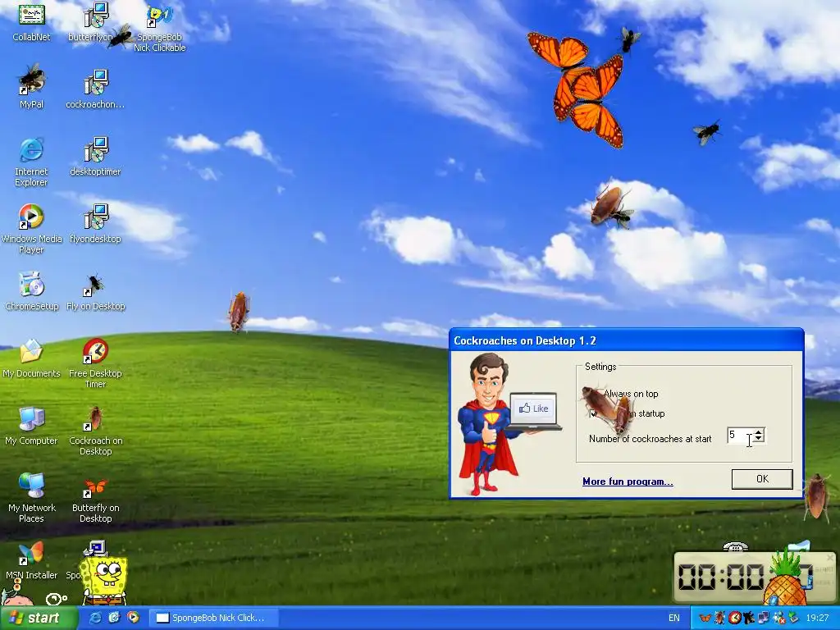Toggle the startup checkbox in Settings

[593, 413]
